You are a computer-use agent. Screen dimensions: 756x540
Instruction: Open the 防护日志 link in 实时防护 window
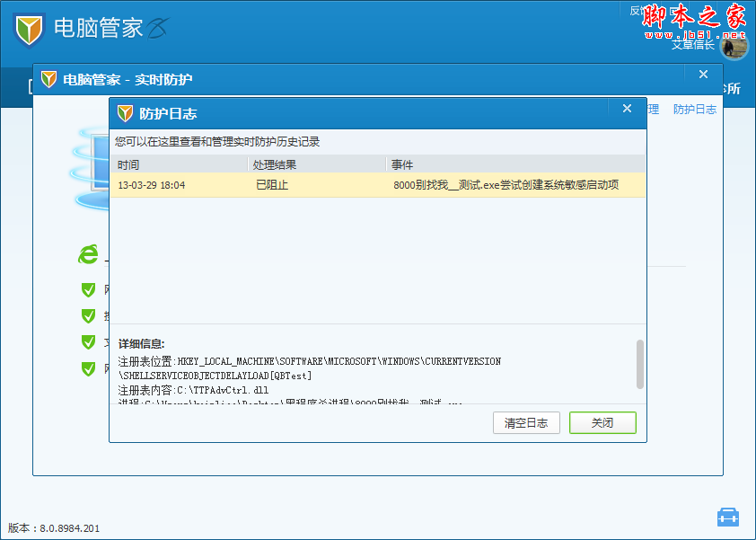pyautogui.click(x=695, y=109)
